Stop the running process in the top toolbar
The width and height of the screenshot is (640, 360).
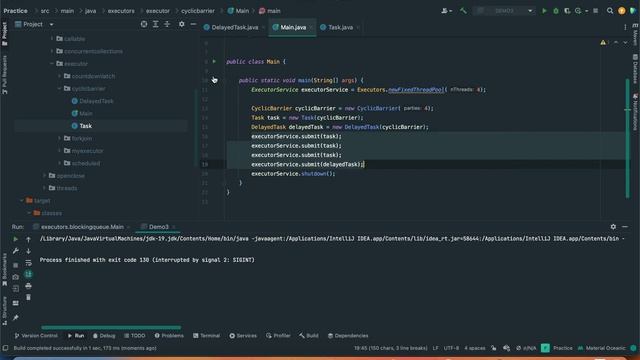(596, 11)
